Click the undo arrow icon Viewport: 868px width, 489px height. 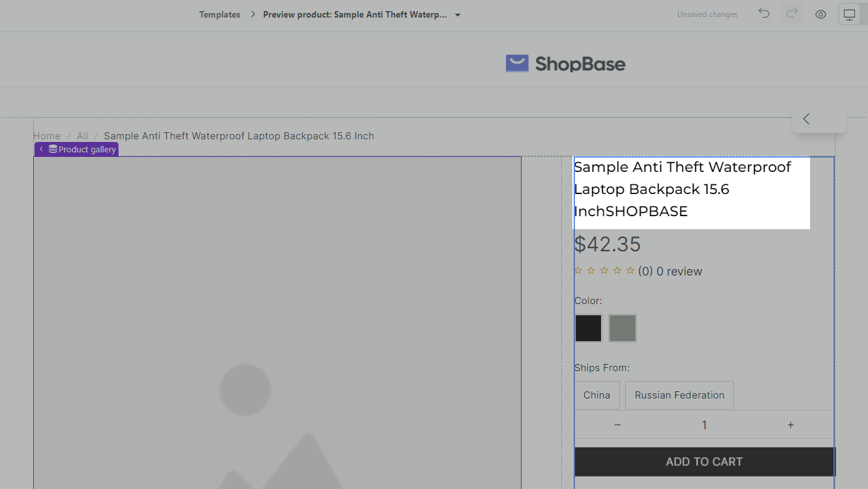click(764, 14)
